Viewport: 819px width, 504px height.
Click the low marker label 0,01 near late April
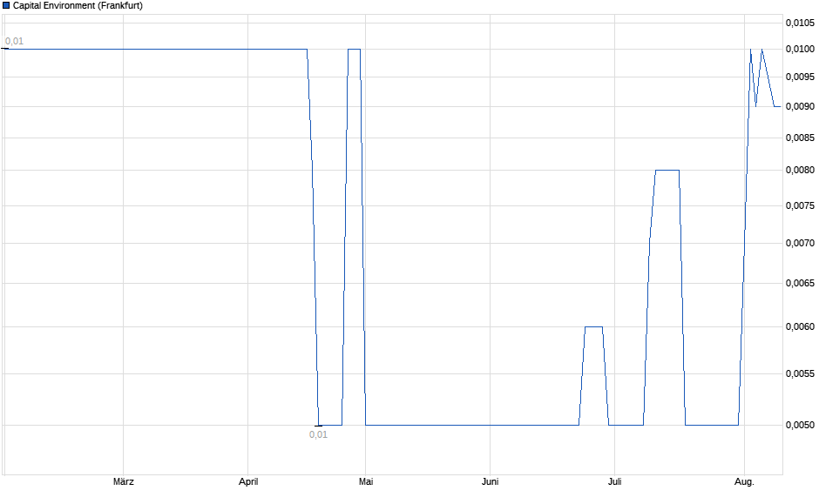pos(318,434)
